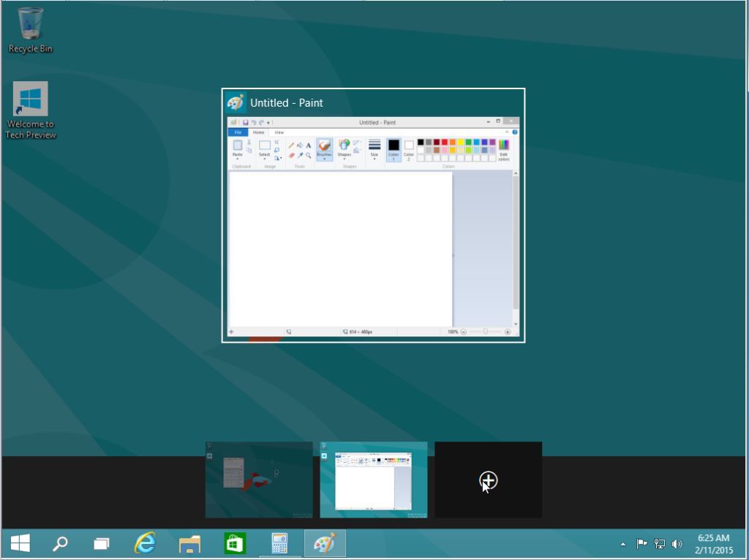Click the File tab in Paint preview
Screen dimensions: 749x560
[238, 132]
